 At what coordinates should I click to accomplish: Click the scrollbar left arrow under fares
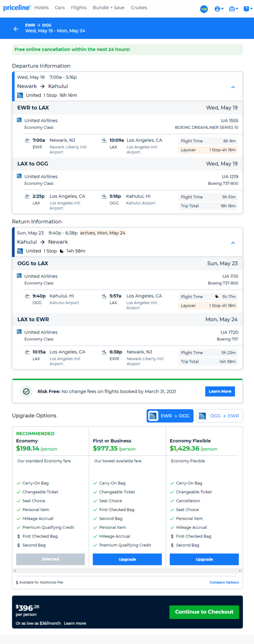coord(15,571)
